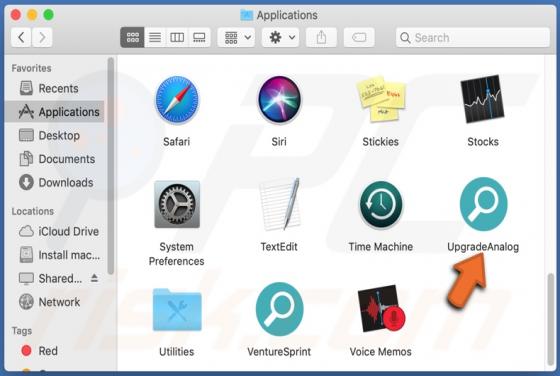The height and width of the screenshot is (376, 560).
Task: Switch to column view
Action: [177, 37]
